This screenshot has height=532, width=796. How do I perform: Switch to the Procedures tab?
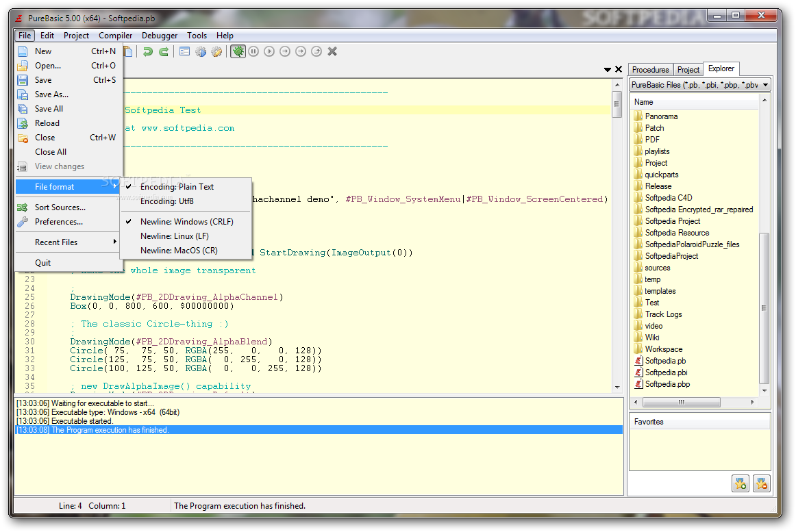pyautogui.click(x=650, y=70)
